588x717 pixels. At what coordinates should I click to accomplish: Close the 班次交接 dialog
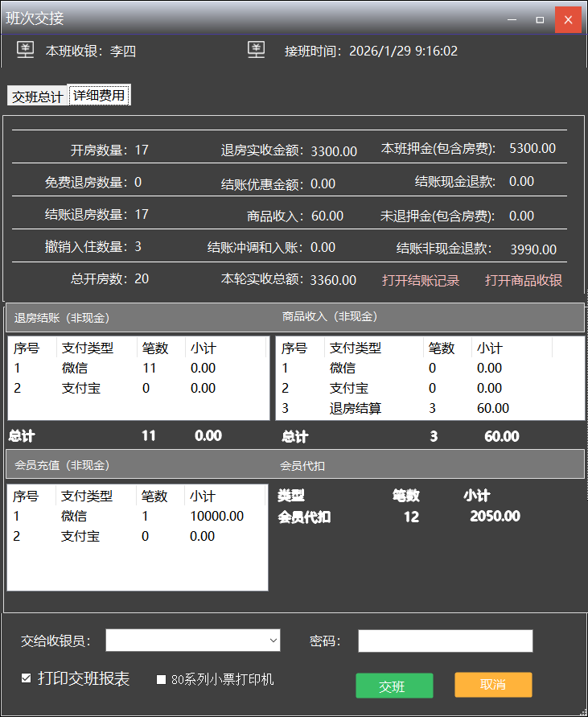[568, 19]
